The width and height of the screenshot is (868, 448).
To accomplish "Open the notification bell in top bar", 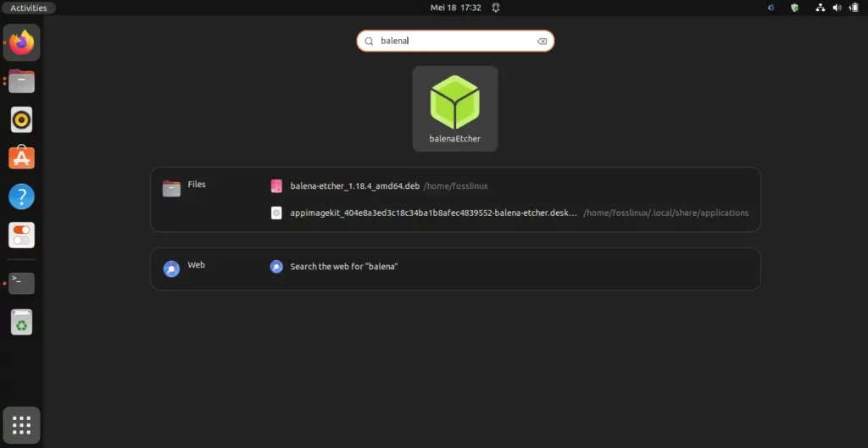I will (x=496, y=8).
